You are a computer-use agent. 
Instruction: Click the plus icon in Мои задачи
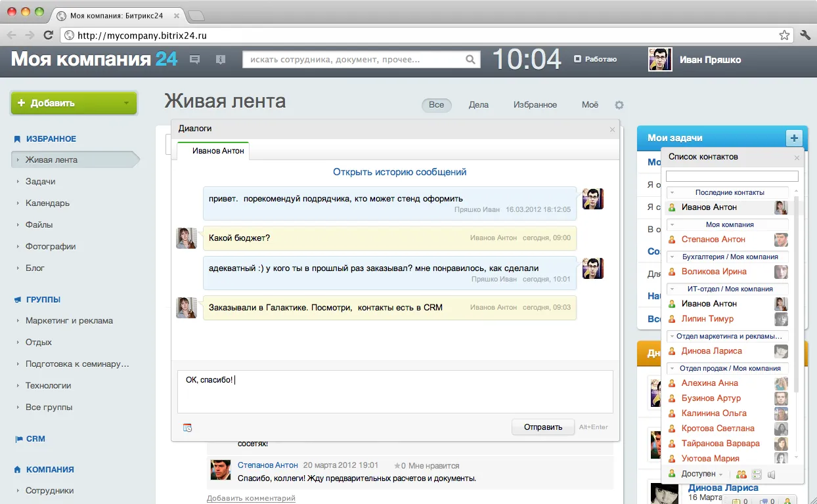(x=795, y=138)
